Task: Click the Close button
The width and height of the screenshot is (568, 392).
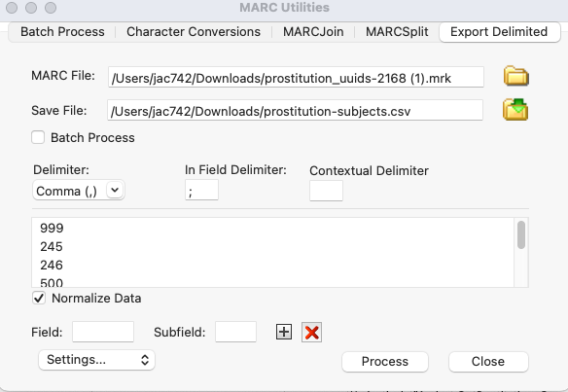Action: pyautogui.click(x=488, y=362)
